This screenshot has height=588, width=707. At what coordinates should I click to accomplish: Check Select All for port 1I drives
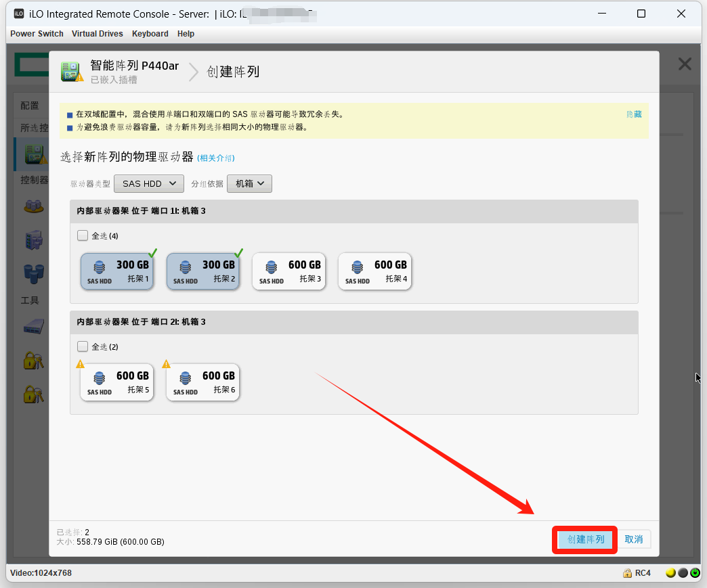[83, 236]
